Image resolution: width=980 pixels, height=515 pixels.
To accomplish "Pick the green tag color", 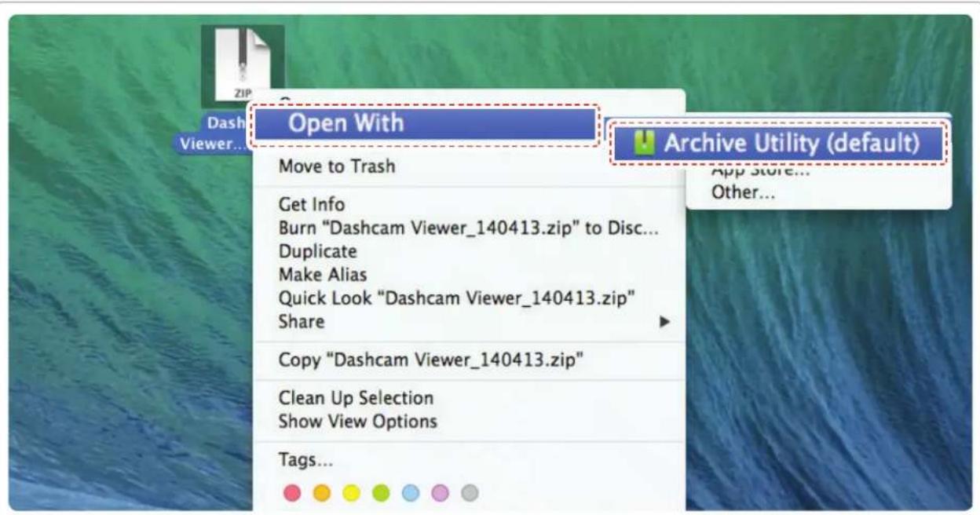I will click(380, 492).
